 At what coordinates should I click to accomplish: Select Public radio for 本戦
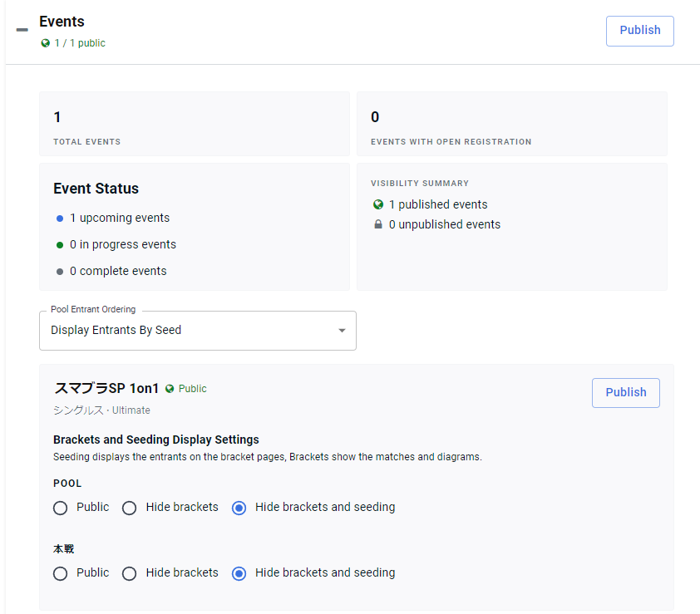(x=61, y=573)
